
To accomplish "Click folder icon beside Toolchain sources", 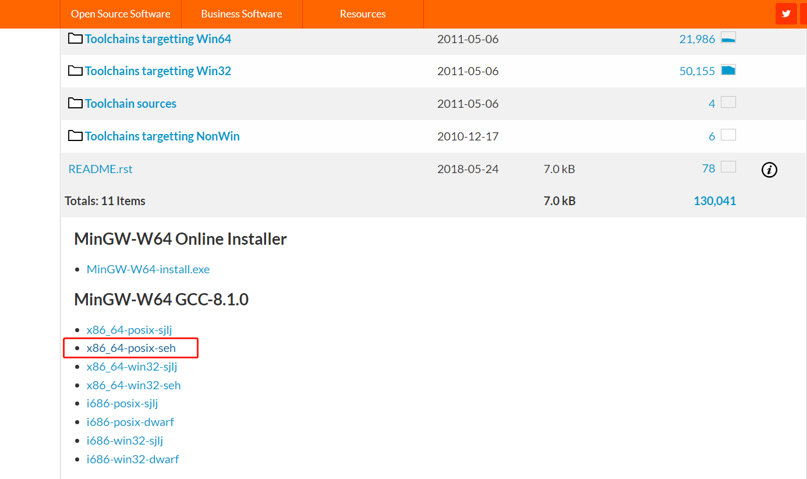I will click(x=75, y=103).
